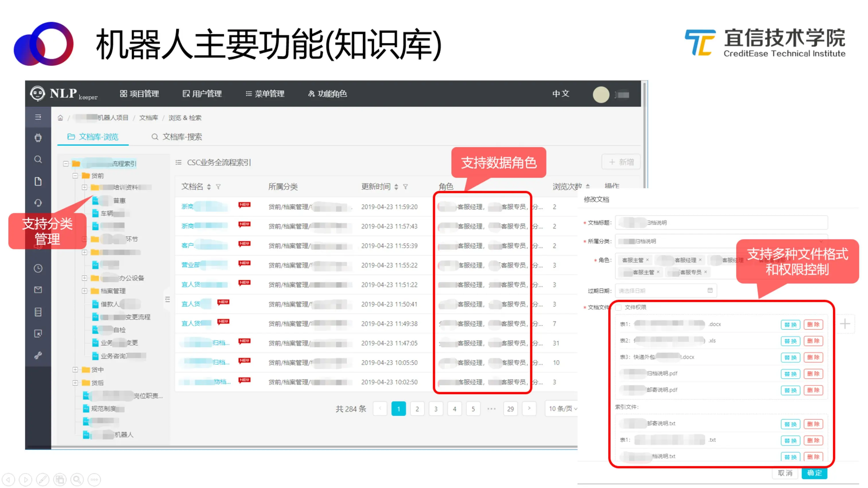The width and height of the screenshot is (868, 488).
Task: Click the home icon in breadcrumb
Action: pyautogui.click(x=60, y=118)
